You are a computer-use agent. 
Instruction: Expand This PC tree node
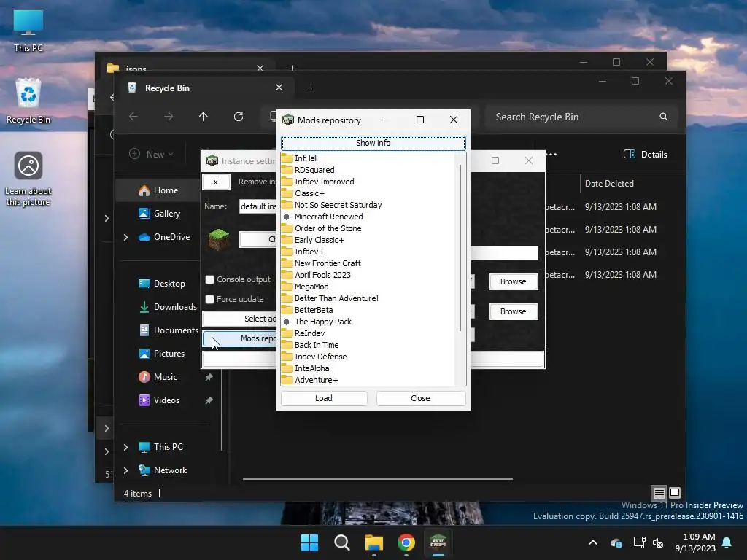(125, 447)
